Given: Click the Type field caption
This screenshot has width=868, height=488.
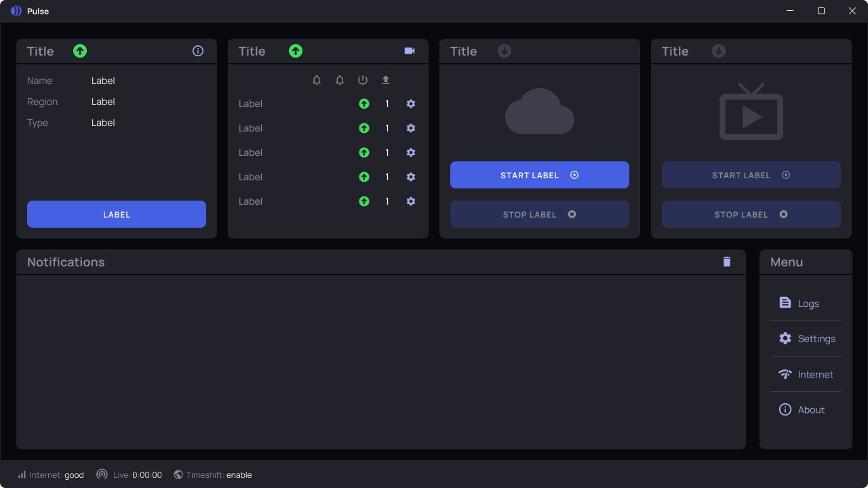Looking at the screenshot, I should pos(37,123).
